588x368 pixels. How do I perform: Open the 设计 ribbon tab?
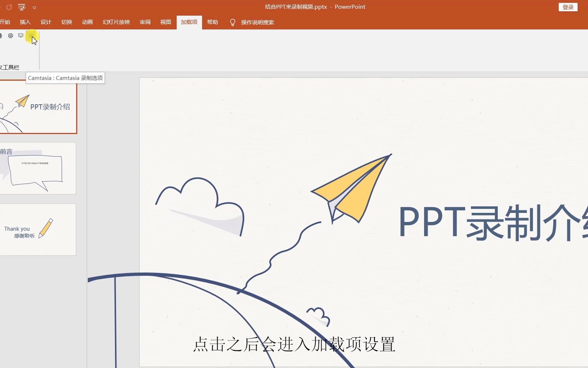[46, 22]
